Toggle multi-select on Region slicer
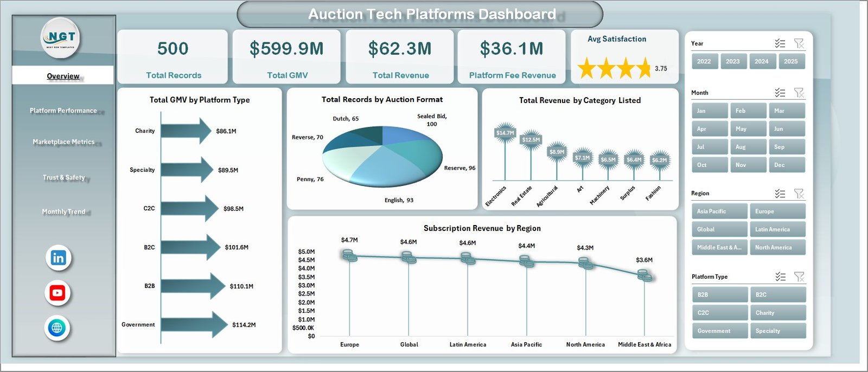The height and width of the screenshot is (372, 868). (780, 194)
